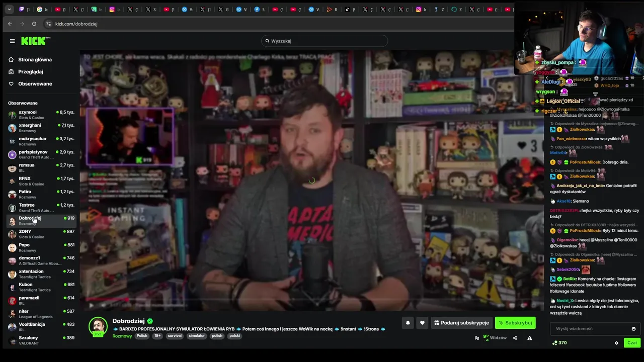
Task: Open szymool channel in sidebar
Action: pos(41,115)
